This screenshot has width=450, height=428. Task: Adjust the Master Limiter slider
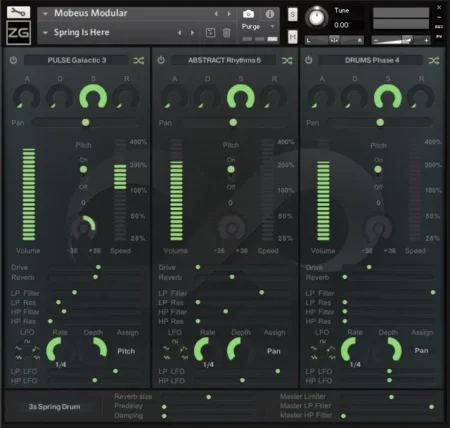(388, 397)
